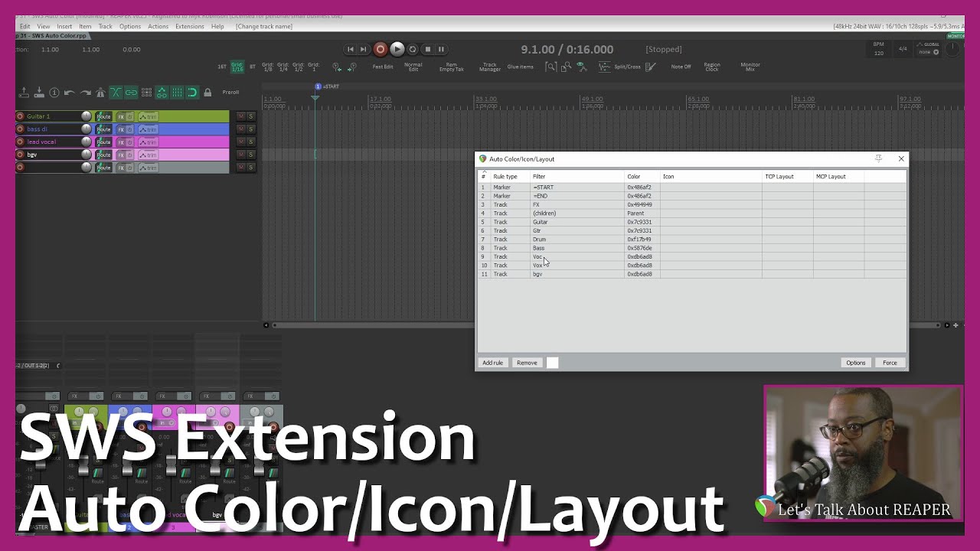
Task: Toggle auto-crossfade toolbar icon
Action: [116, 93]
